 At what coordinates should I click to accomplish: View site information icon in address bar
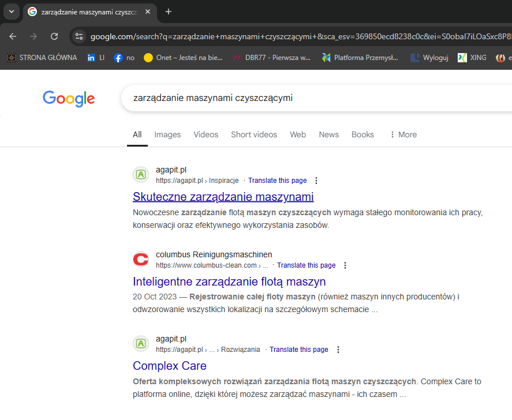pyautogui.click(x=79, y=36)
